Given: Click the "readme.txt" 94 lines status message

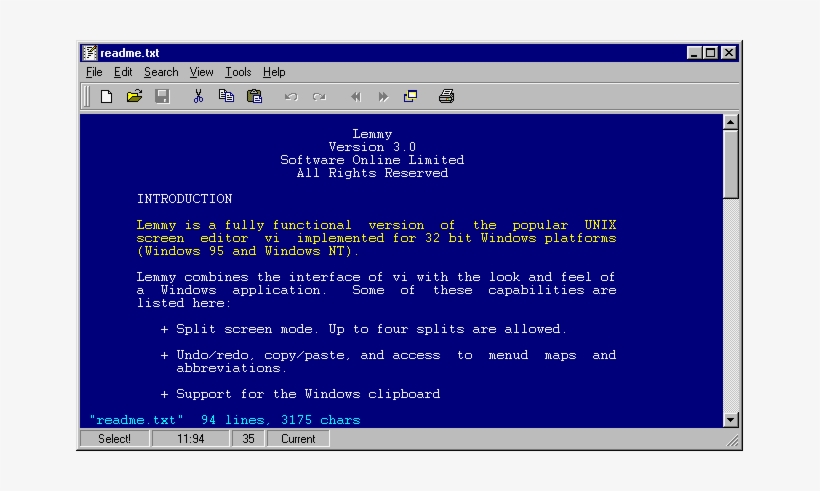Looking at the screenshot, I should pyautogui.click(x=225, y=420).
